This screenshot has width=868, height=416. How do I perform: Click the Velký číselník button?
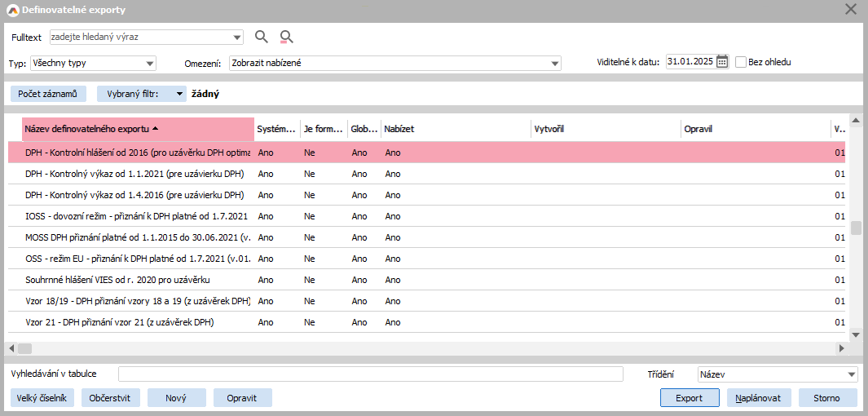42,398
